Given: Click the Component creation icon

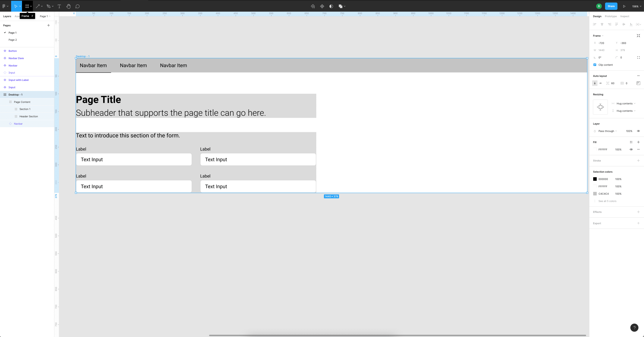Looking at the screenshot, I should click(x=322, y=6).
